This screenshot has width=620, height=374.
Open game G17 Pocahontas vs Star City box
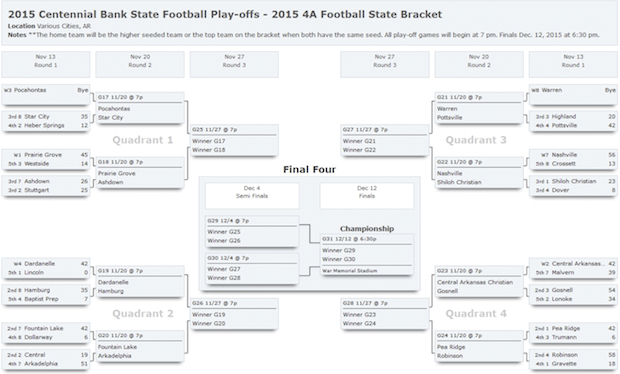click(x=140, y=108)
